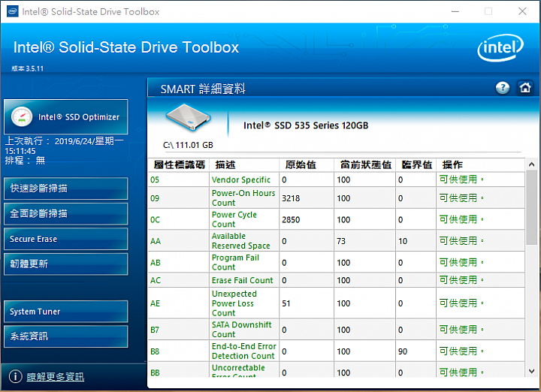Select attribute ID B8
The height and width of the screenshot is (392, 541).
pos(155,351)
